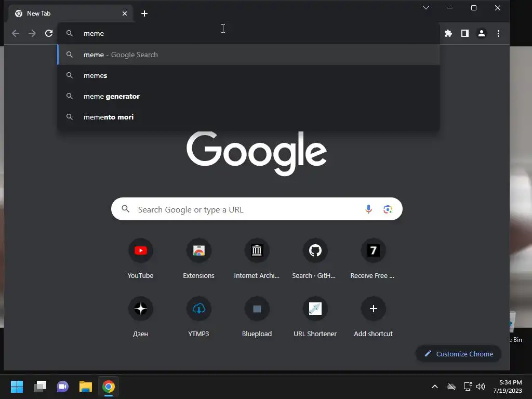Viewport: 532px width, 399px height.
Task: Click the 'Search Google or type a URL' box
Action: 257,209
